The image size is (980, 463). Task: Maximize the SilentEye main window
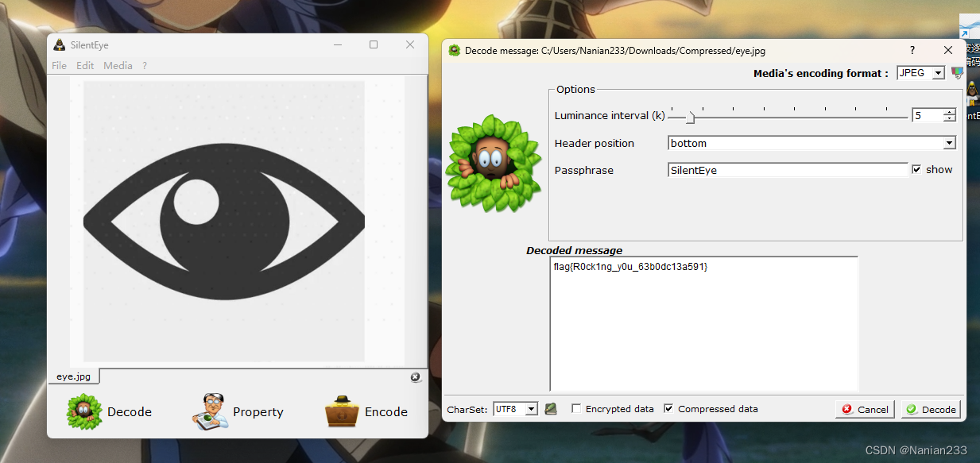pos(374,44)
